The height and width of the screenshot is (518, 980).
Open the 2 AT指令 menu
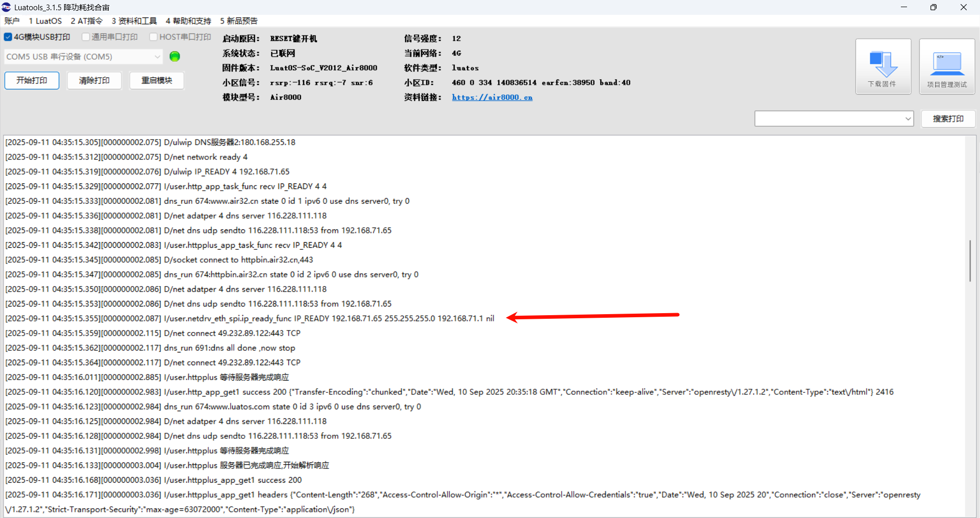[86, 21]
